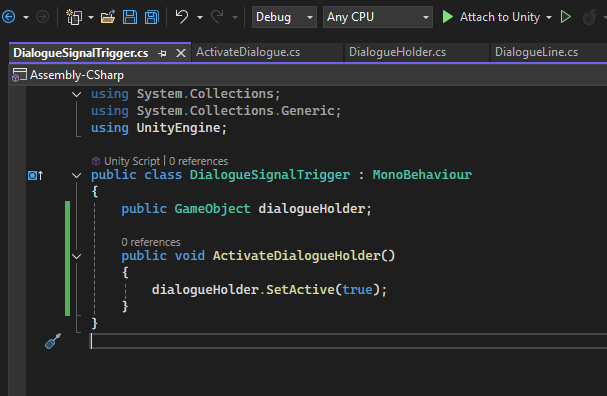This screenshot has width=607, height=396.
Task: Click the Unity message indicator in margin
Action: tap(35, 175)
